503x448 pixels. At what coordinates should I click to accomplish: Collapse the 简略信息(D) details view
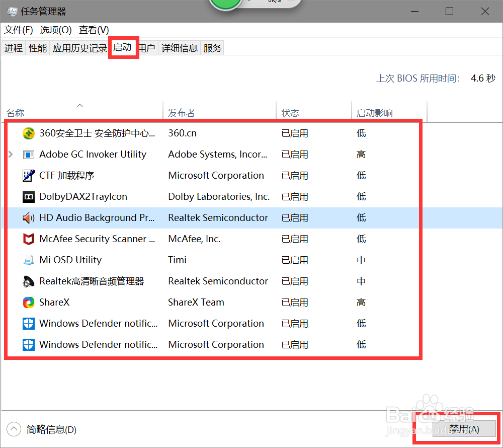pos(13,429)
